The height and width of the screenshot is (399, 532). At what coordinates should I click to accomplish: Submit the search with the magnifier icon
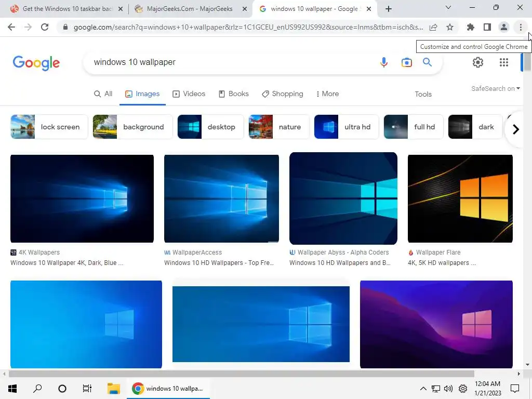point(427,62)
